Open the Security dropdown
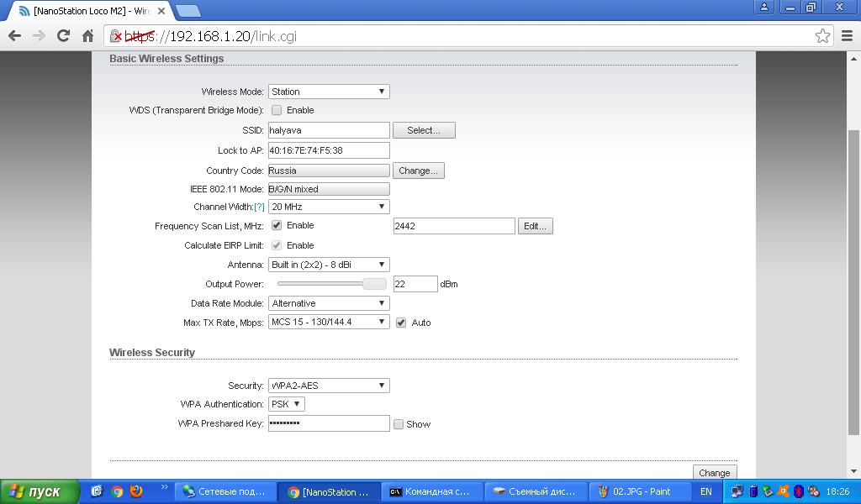861x504 pixels. pyautogui.click(x=329, y=386)
